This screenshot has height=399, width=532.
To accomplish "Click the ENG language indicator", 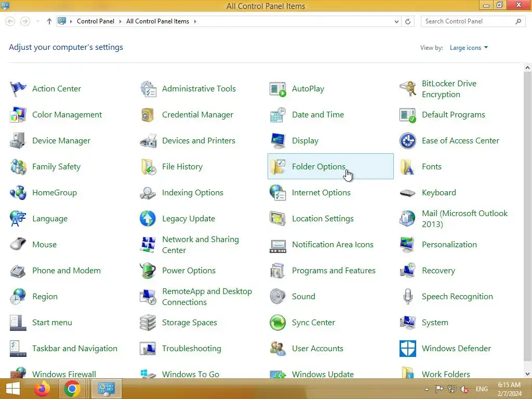I will pos(482,389).
